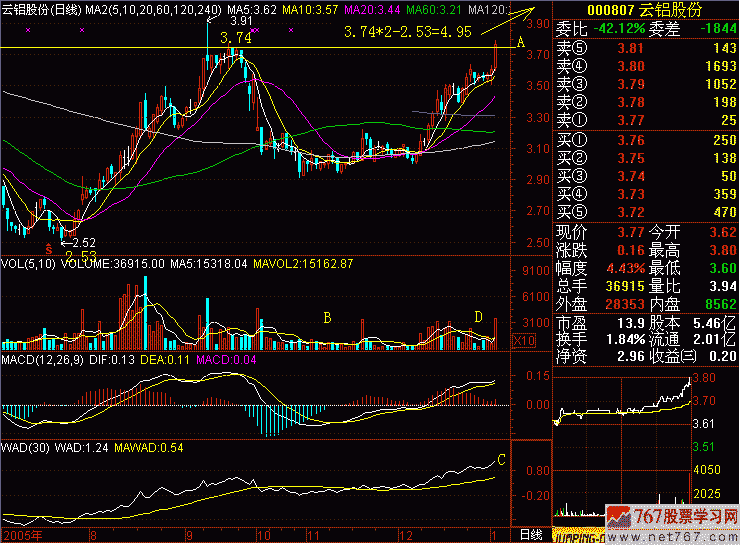Click the 3.91 high price arrow label
Image resolution: width=740 pixels, height=545 pixels.
pyautogui.click(x=240, y=21)
